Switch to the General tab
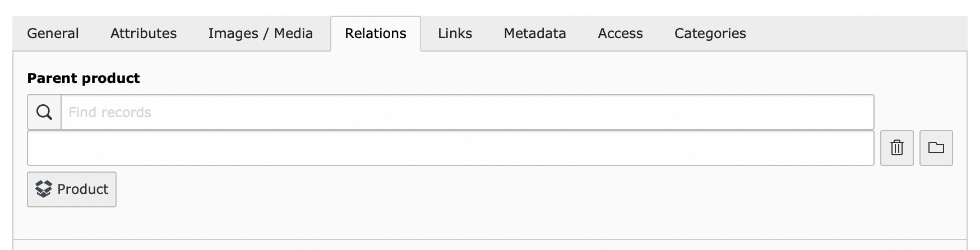This screenshot has width=980, height=250. point(53,34)
